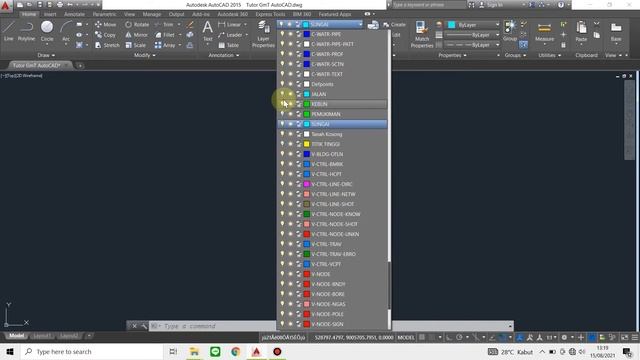Freeze the TITIK TINGGI layer sun icon
640x360 pixels.
tap(290, 144)
